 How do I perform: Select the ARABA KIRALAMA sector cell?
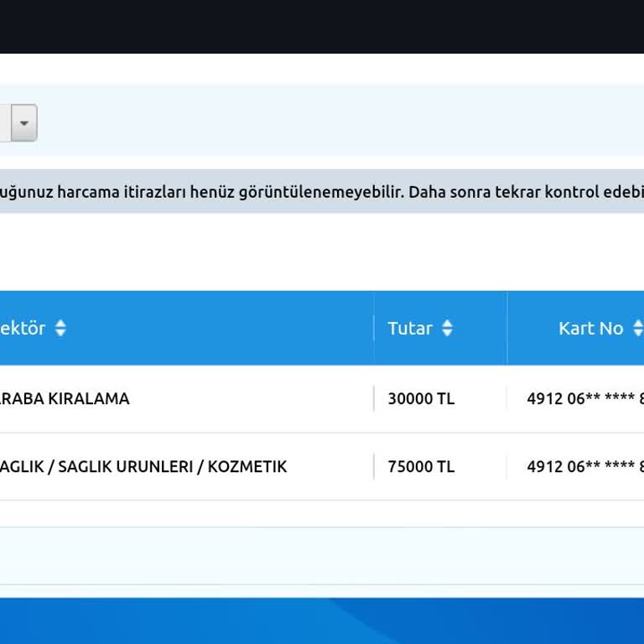point(65,398)
